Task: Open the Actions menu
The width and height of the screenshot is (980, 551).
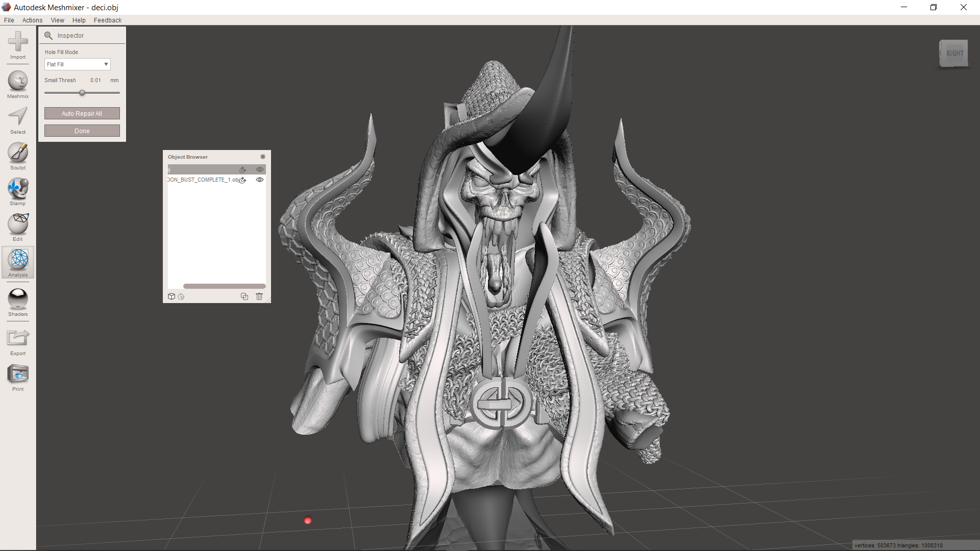Action: [32, 20]
